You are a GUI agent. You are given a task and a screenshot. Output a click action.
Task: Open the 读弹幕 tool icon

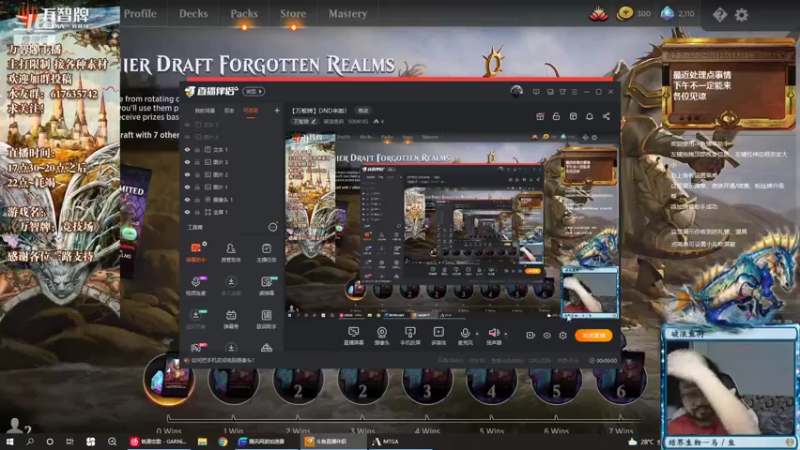[266, 285]
